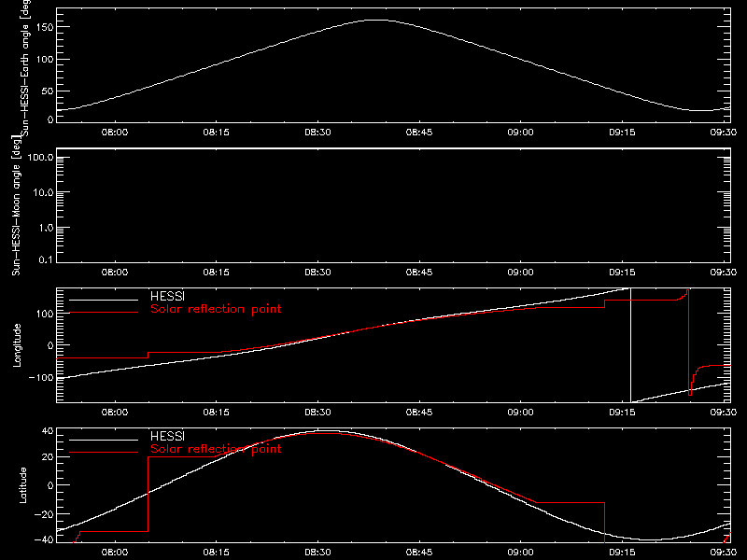
Task: Click 09:15 tick under Earth angle plot
Action: tap(622, 133)
